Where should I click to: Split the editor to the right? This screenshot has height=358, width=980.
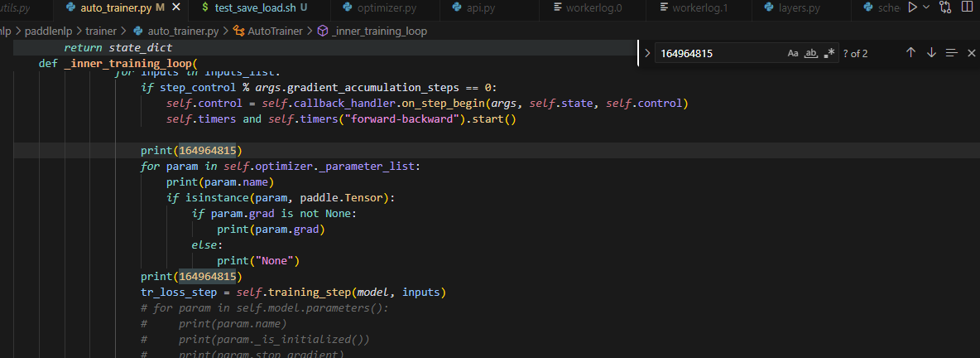point(966,7)
